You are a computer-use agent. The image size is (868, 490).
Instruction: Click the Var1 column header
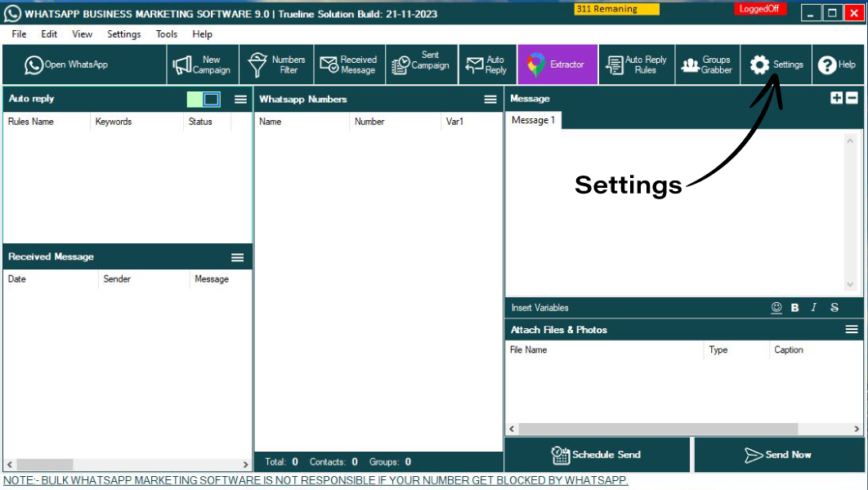(471, 122)
